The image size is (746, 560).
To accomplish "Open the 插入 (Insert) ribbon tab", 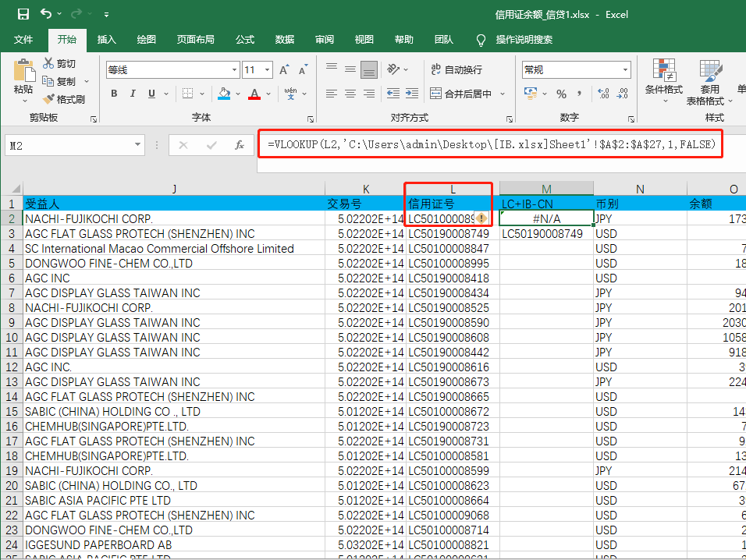I will [x=106, y=40].
